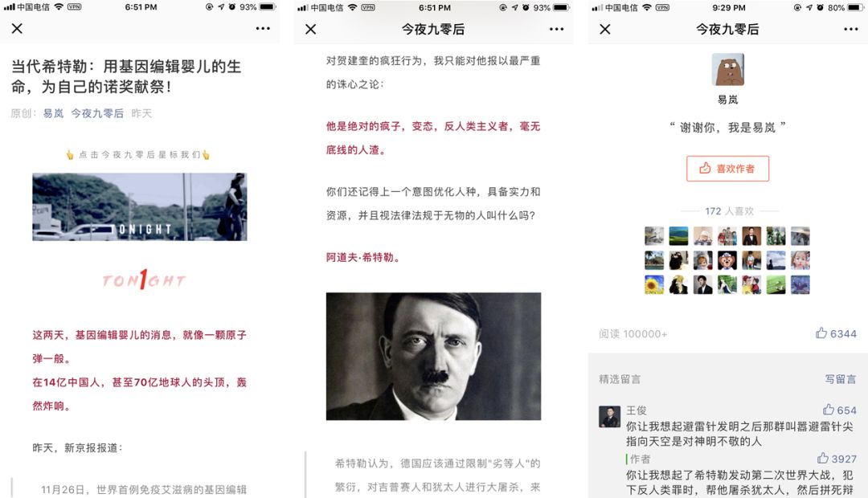
Task: Tap 写留言 to write a comment
Action: 841,379
